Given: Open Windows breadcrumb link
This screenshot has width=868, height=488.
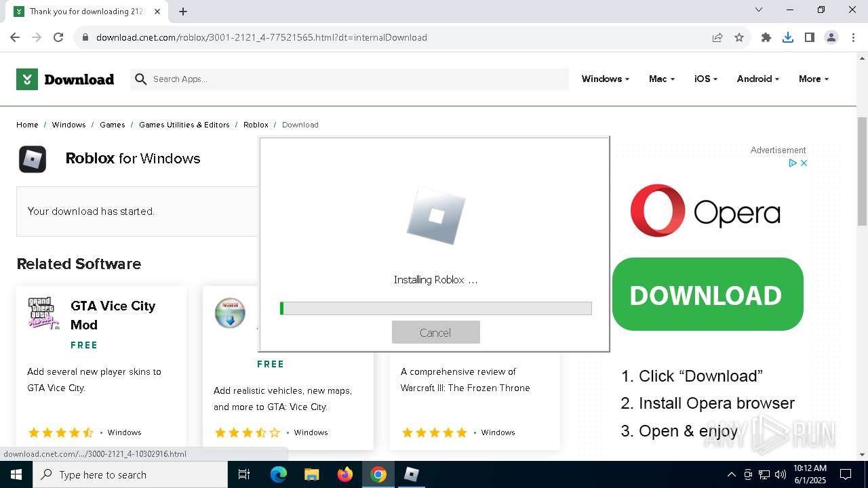Looking at the screenshot, I should coord(68,125).
